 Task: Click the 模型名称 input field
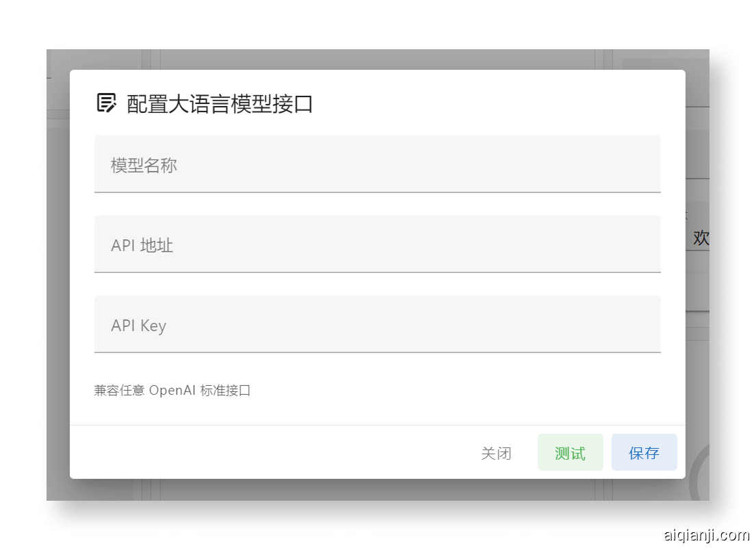point(377,164)
